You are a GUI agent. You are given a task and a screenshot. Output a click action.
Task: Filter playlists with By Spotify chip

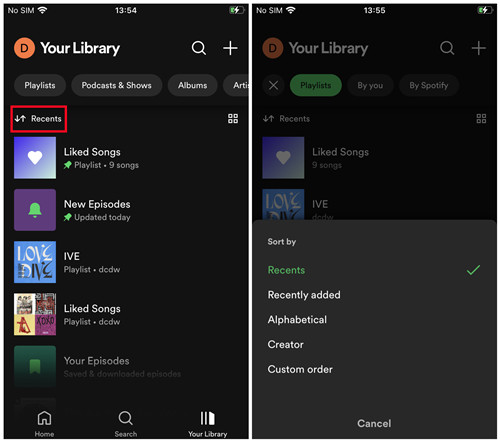(x=429, y=85)
